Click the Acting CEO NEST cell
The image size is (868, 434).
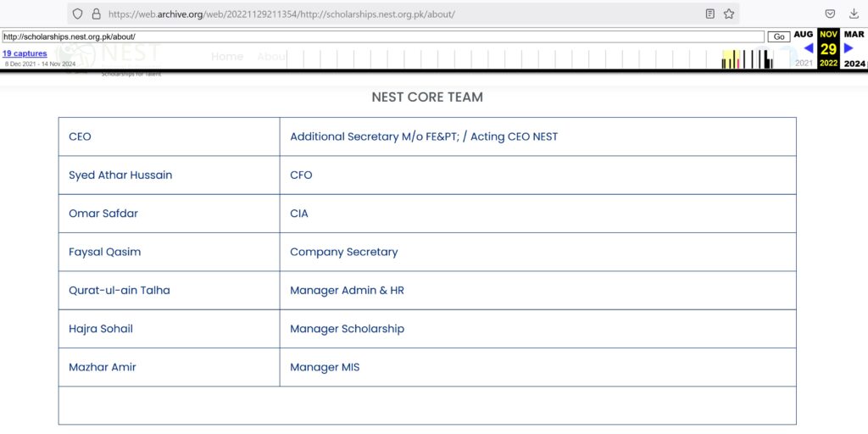tap(538, 136)
